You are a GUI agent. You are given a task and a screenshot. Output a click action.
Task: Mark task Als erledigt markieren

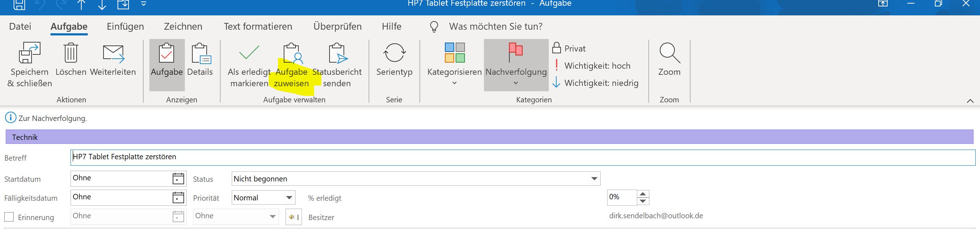pyautogui.click(x=249, y=65)
